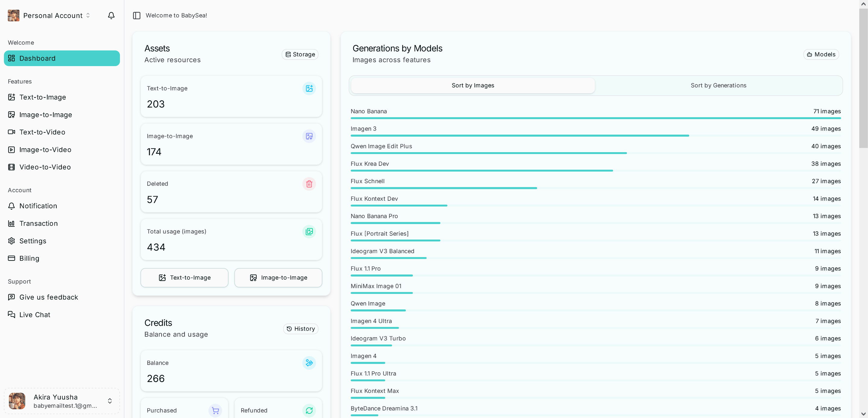Open the Akira Yuusha account chevron
Screen dimensions: 868x418
point(110,401)
